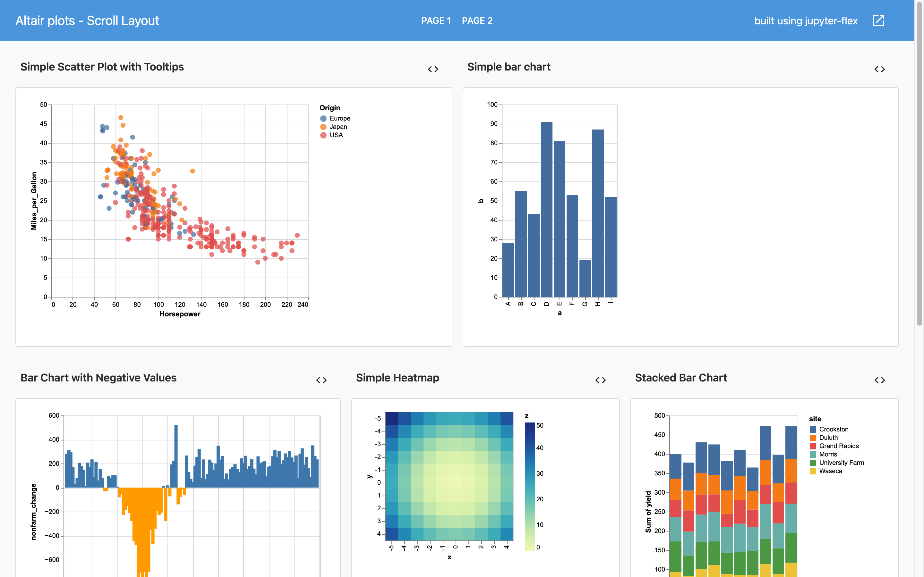The width and height of the screenshot is (924, 577).
Task: Open source code for Simple bar chart
Action: pyautogui.click(x=879, y=69)
